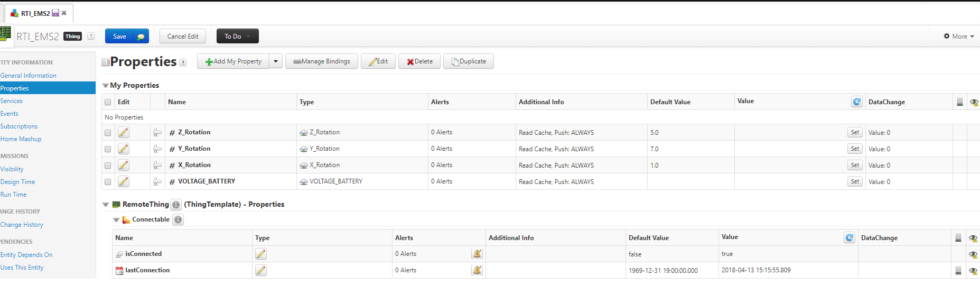Check the select-all checkbox in header
The height and width of the screenshot is (285, 980).
108,102
